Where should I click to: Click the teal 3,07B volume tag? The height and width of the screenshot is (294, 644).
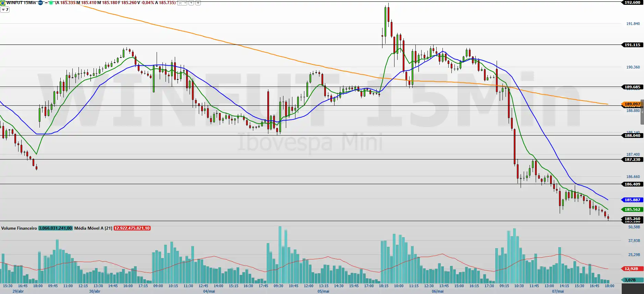tap(631, 280)
